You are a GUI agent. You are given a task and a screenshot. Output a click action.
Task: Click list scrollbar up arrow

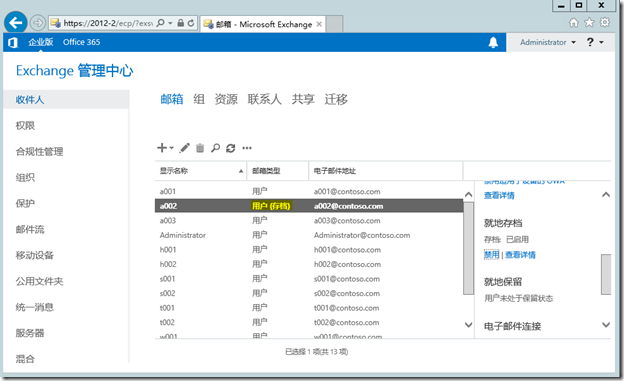point(469,195)
